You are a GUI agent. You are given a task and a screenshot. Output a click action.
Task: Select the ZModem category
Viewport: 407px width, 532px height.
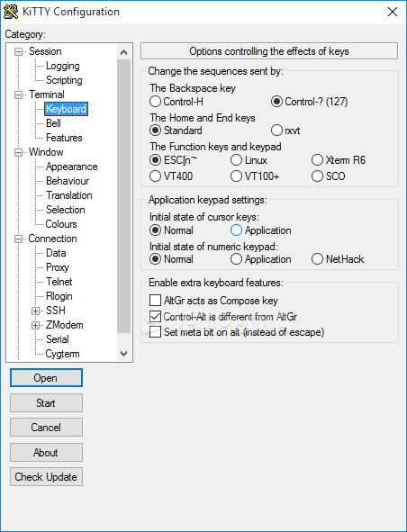(65, 325)
